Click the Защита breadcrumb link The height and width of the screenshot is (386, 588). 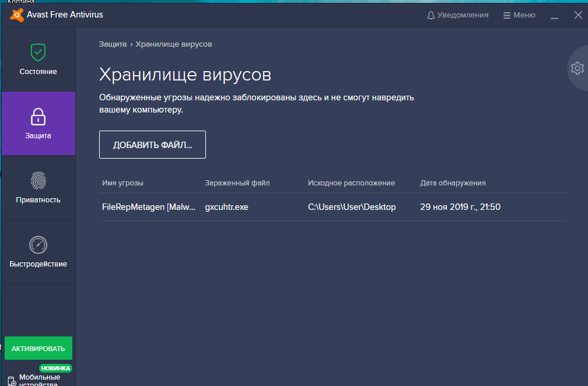(113, 44)
